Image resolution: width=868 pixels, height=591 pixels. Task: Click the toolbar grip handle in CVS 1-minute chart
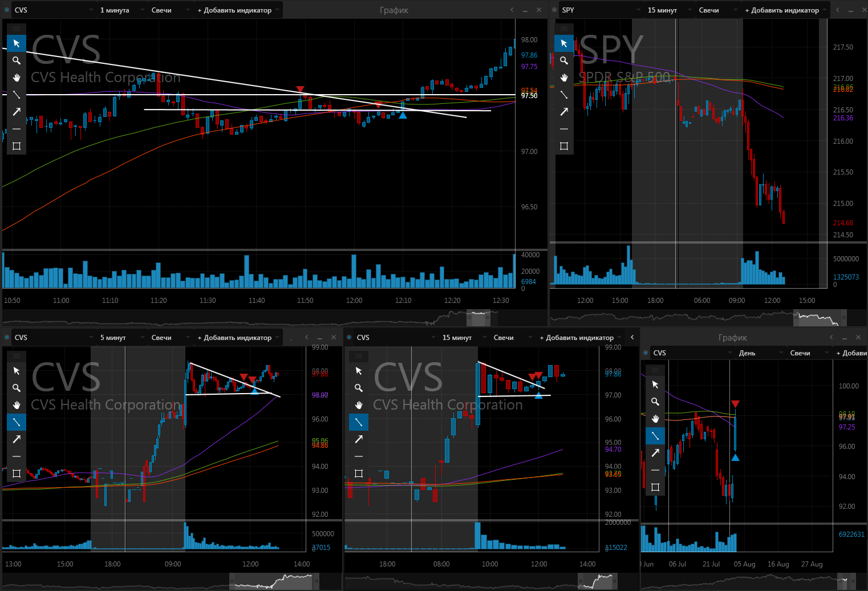17,29
